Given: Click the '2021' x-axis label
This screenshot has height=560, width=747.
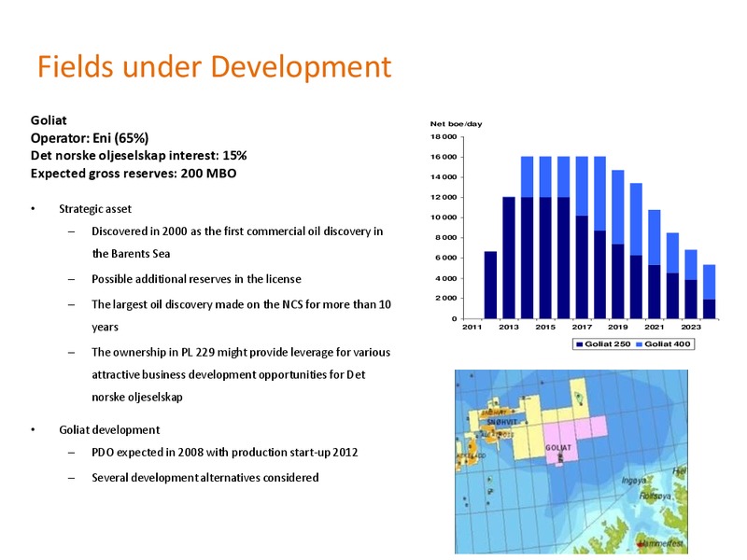Looking at the screenshot, I should click(x=655, y=328).
